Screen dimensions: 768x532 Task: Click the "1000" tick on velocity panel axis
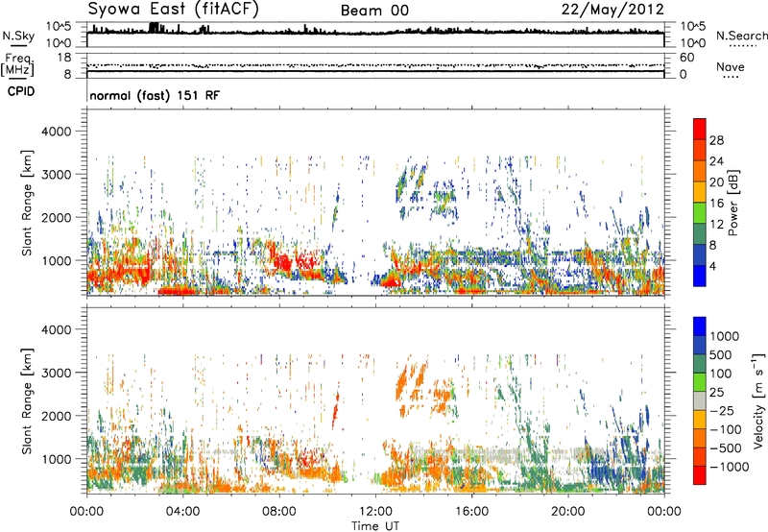pos(56,459)
